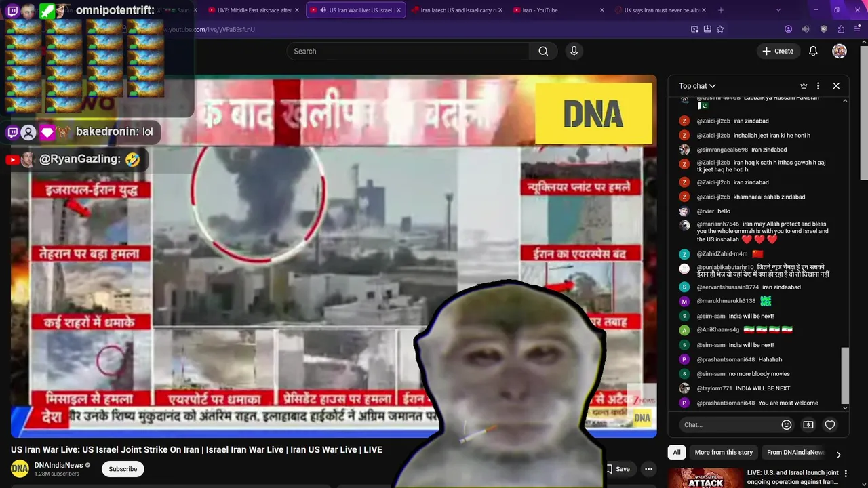Select the 'All' filter chip
The width and height of the screenshot is (868, 488).
[x=677, y=452]
